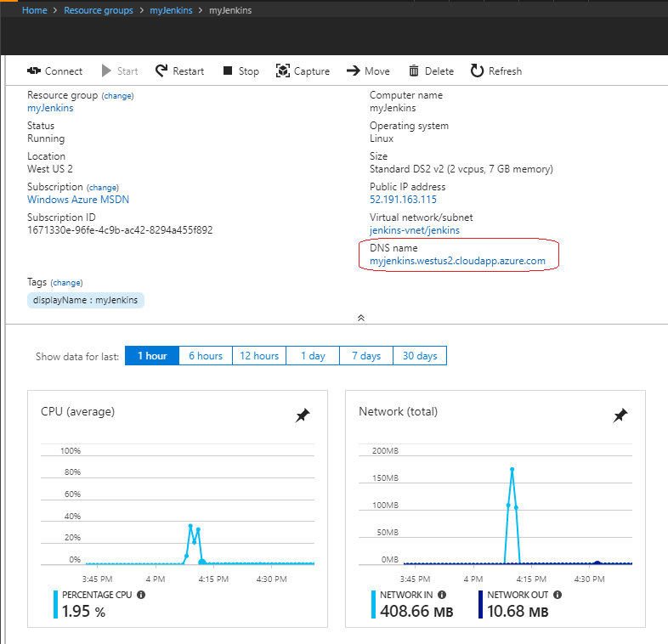Image resolution: width=668 pixels, height=644 pixels.
Task: Click the Capture icon in toolbar
Action: click(x=282, y=71)
